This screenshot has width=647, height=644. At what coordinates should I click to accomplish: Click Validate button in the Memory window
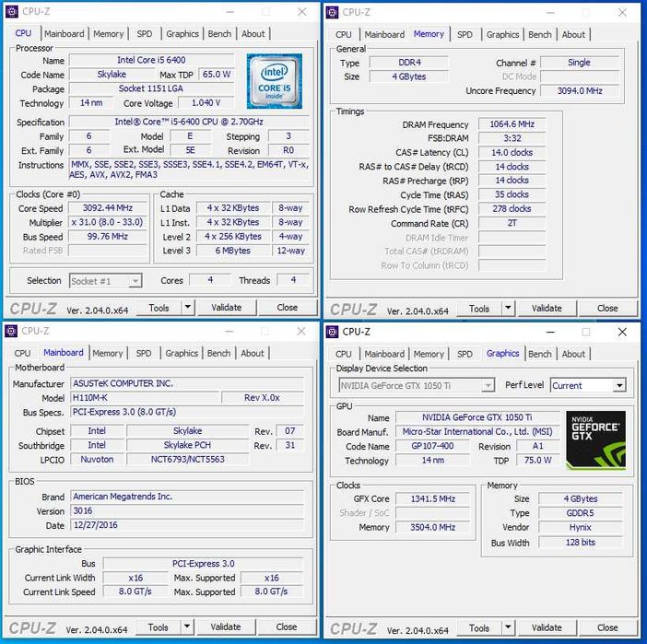[547, 309]
